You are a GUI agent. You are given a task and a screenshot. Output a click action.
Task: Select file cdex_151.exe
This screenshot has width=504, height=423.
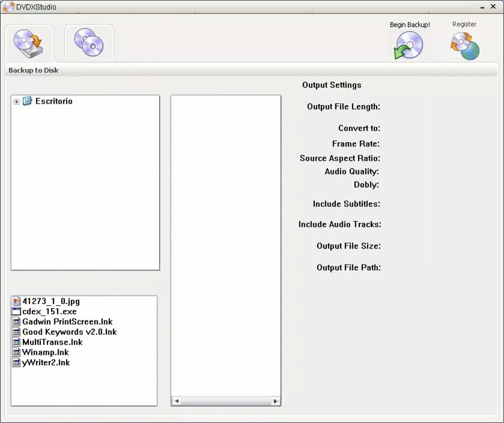click(x=50, y=311)
